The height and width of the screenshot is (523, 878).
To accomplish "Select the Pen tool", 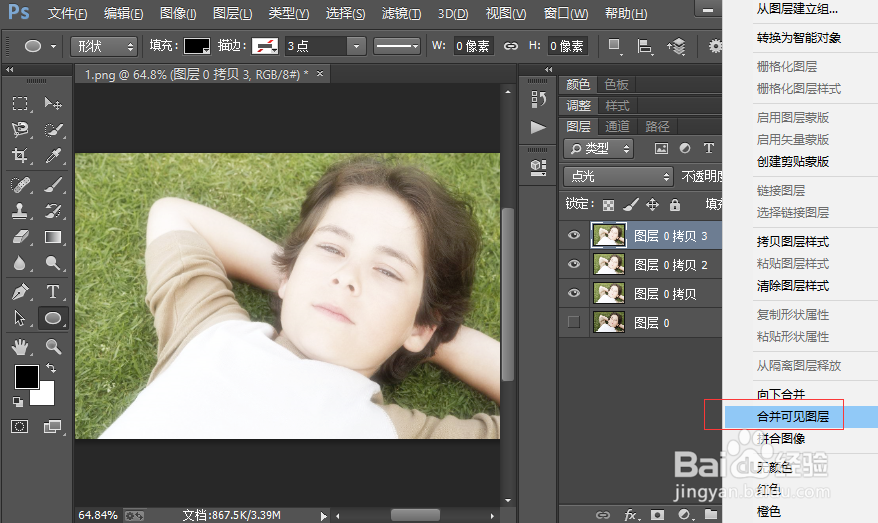I will [x=20, y=292].
